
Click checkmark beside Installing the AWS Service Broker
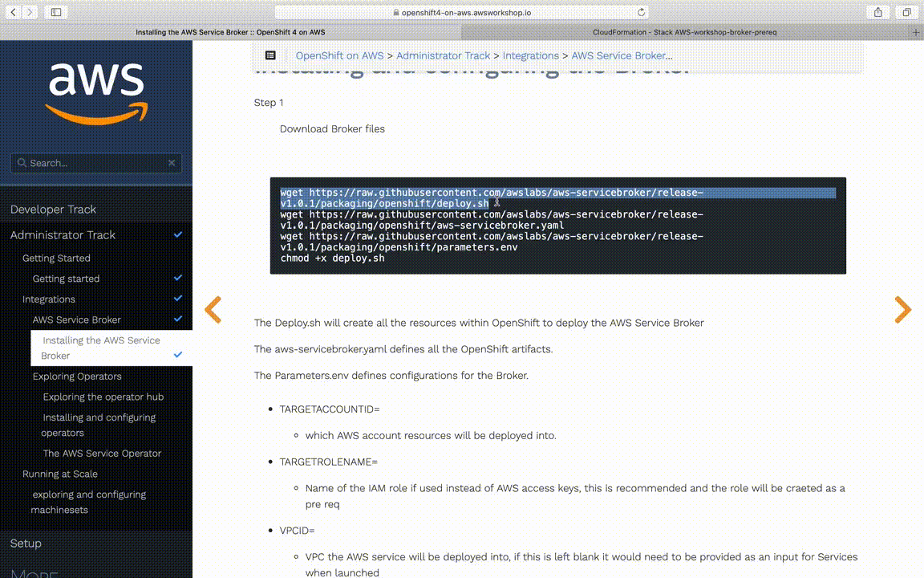(x=178, y=355)
